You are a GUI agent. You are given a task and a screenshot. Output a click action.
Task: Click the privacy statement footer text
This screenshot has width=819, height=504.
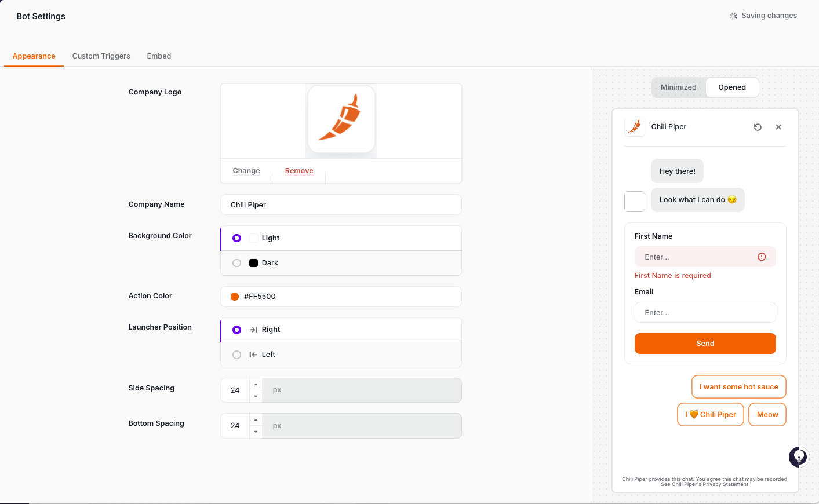(x=705, y=482)
